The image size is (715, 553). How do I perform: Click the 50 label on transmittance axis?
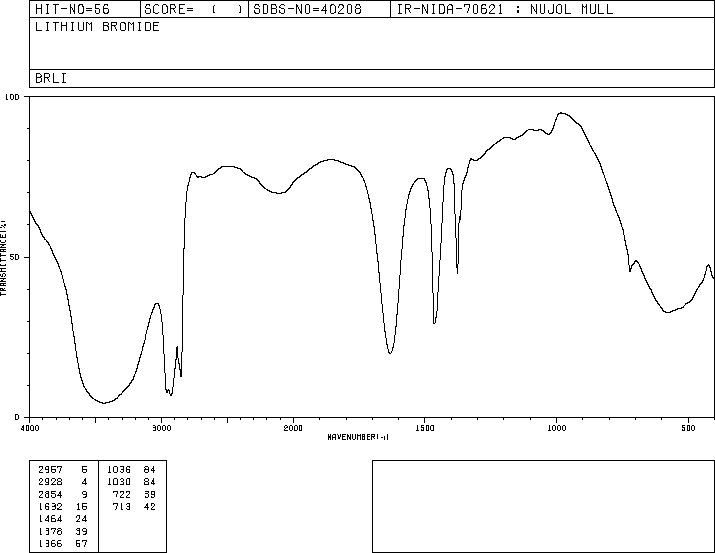click(x=15, y=257)
